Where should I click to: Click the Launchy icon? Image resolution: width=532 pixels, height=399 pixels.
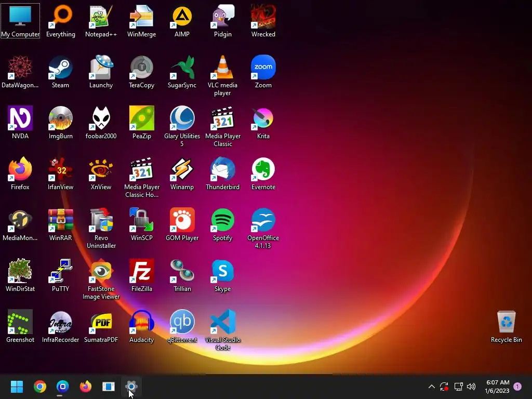click(x=101, y=67)
